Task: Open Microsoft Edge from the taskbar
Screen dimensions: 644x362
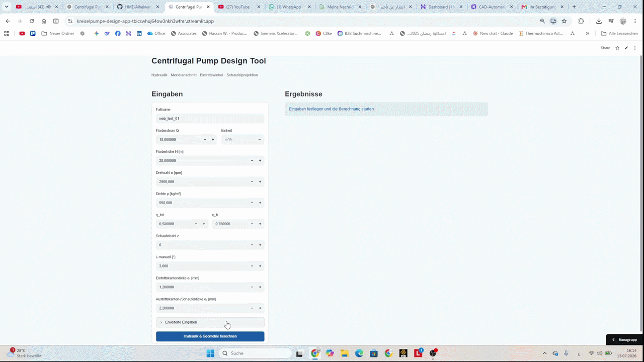Action: click(359, 353)
